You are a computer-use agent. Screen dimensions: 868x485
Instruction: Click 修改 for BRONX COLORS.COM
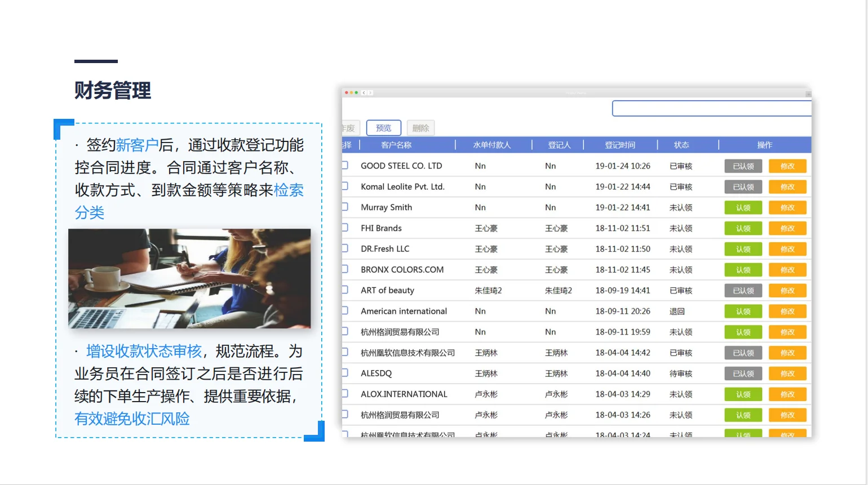pyautogui.click(x=787, y=269)
